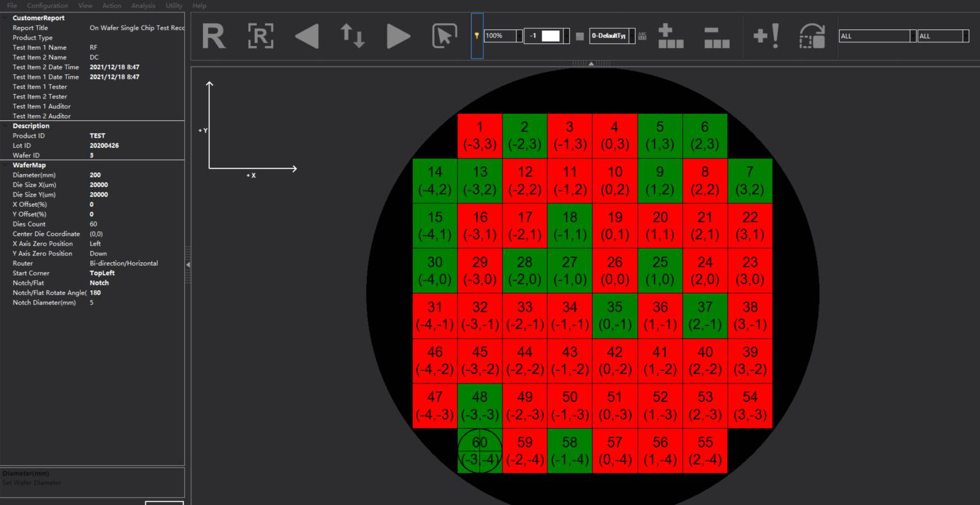Click the small gray square icon
This screenshot has width=980, height=505.
click(x=580, y=36)
